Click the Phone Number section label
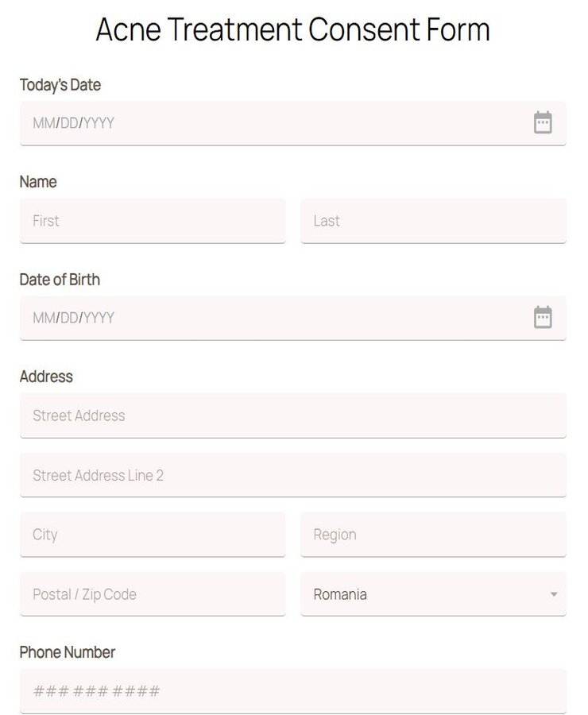Screen dimensions: 588x715 click(68, 652)
